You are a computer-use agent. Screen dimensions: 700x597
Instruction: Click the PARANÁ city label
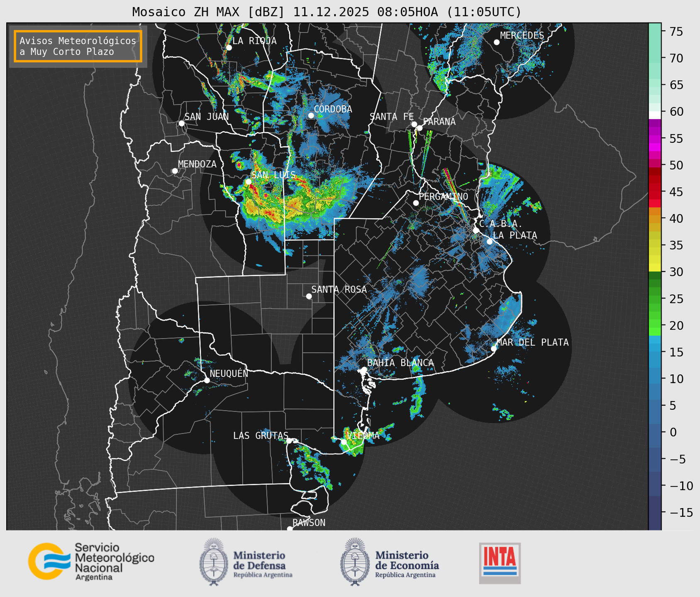[x=439, y=122]
